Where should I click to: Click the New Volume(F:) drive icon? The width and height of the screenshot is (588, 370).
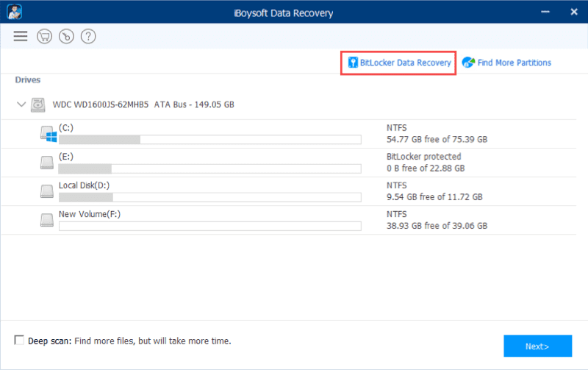click(48, 220)
